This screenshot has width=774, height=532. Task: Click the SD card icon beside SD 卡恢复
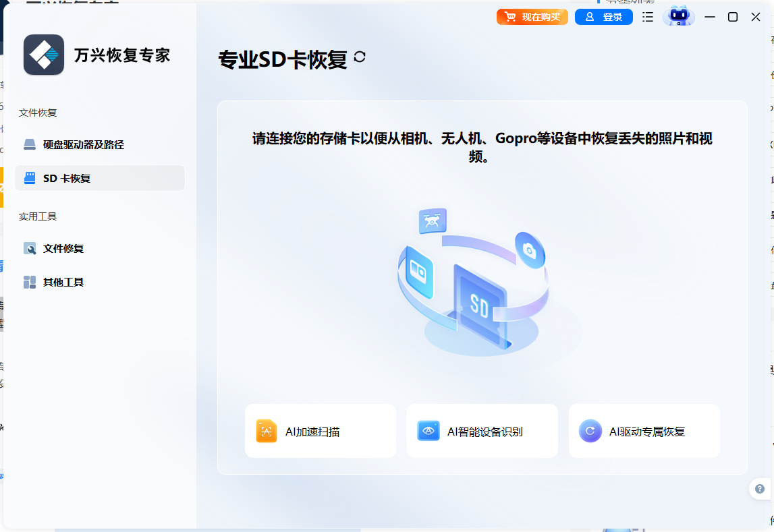click(x=30, y=178)
